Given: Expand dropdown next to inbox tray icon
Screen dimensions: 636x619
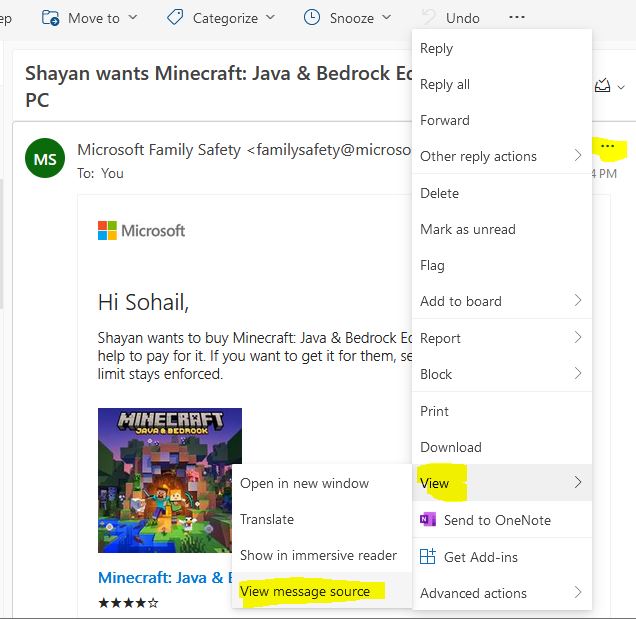Looking at the screenshot, I should (x=621, y=87).
